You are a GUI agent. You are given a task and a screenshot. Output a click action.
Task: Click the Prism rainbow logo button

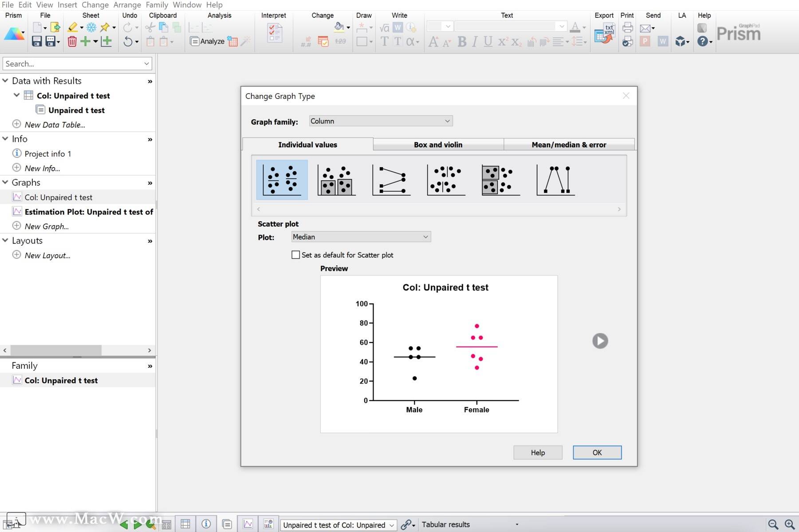(14, 34)
